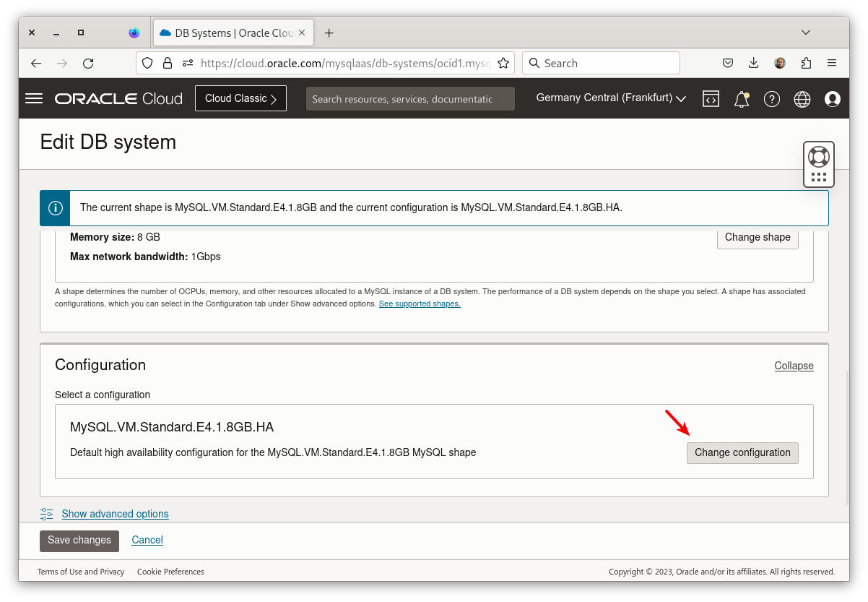The width and height of the screenshot is (868, 602).
Task: Expand Show advanced options
Action: (115, 514)
